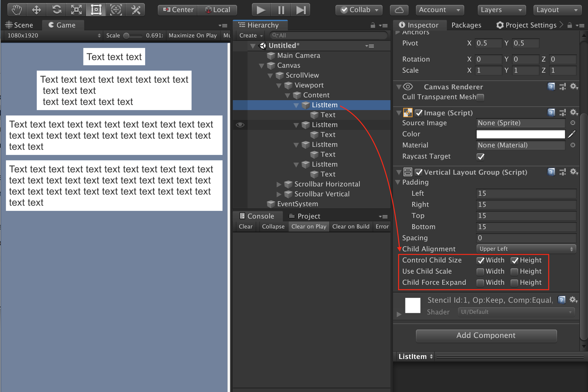Open Canvas Renderer help reference
588x392 pixels.
tap(551, 87)
